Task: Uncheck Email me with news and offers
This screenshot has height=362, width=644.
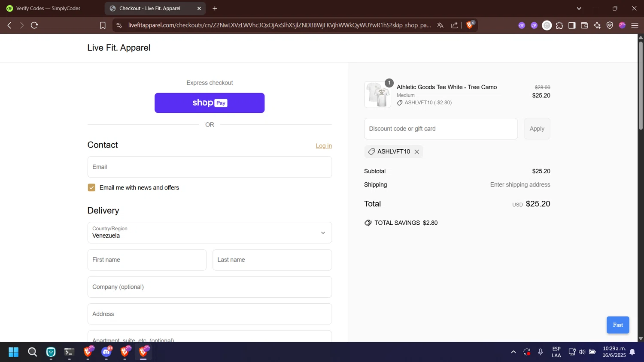Action: 91,187
